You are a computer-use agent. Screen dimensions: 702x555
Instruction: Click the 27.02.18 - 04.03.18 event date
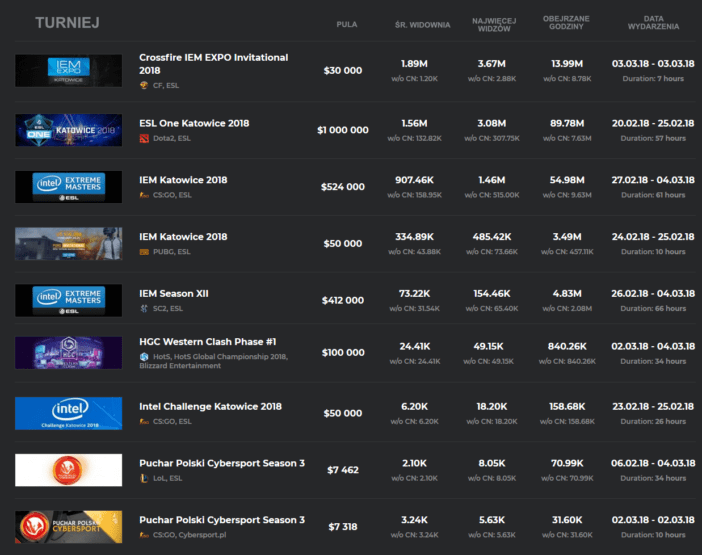[653, 180]
